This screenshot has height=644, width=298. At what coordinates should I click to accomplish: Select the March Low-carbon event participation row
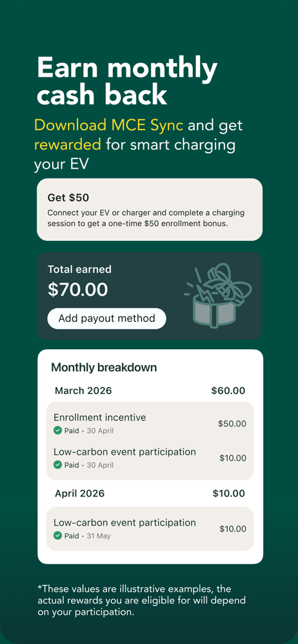pyautogui.click(x=150, y=458)
